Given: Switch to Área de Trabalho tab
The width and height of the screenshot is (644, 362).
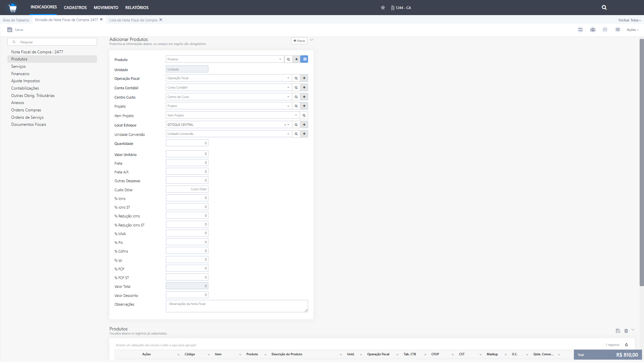Looking at the screenshot, I should point(16,20).
